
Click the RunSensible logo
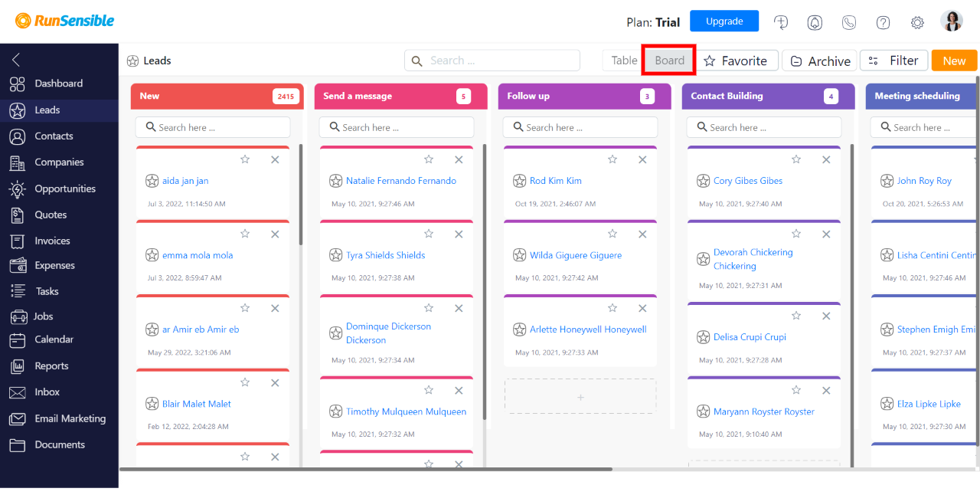[x=65, y=21]
